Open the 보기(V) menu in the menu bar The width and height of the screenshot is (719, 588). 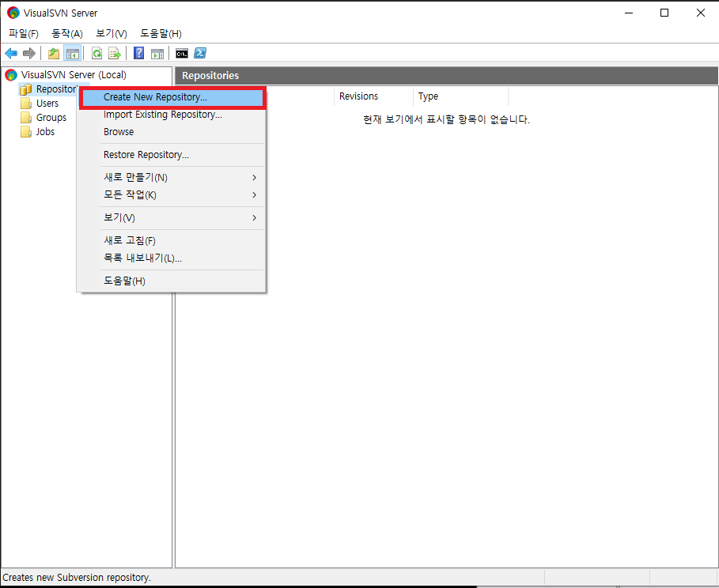(x=111, y=33)
